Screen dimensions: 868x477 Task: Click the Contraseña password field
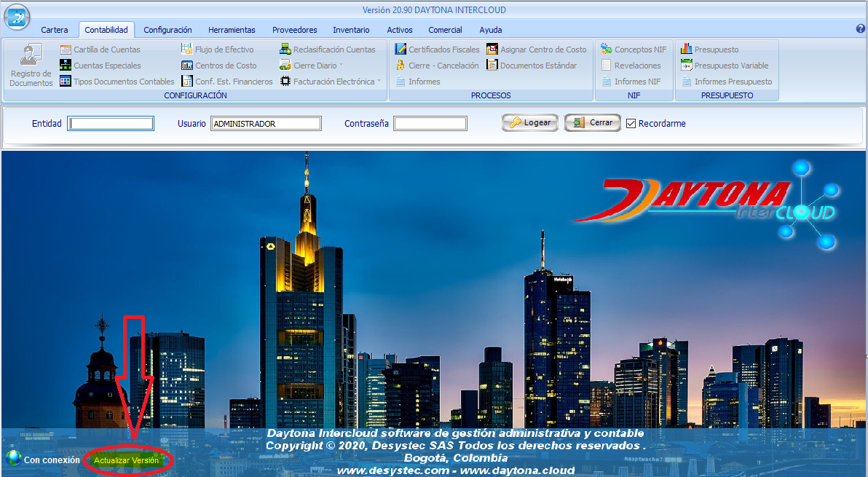click(430, 123)
